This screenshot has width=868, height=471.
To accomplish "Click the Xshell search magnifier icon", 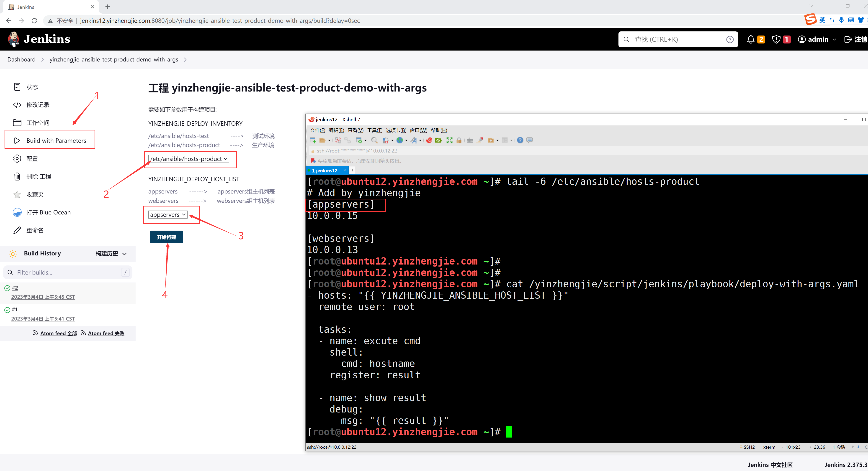I will pyautogui.click(x=374, y=140).
